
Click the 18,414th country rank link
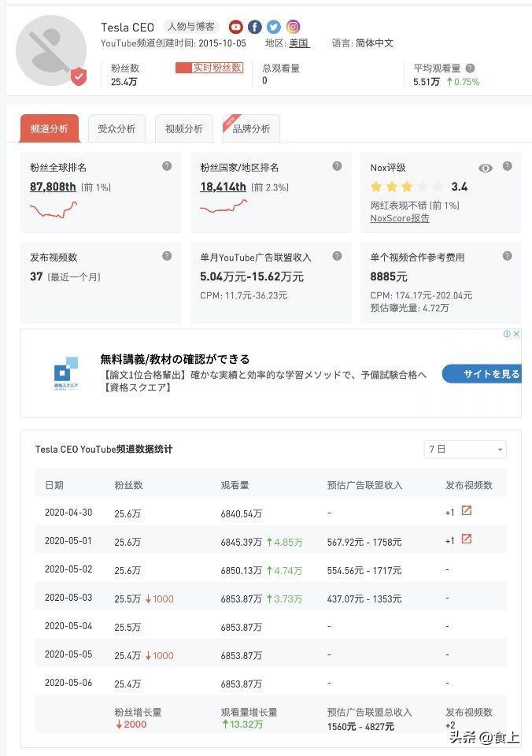tap(224, 187)
